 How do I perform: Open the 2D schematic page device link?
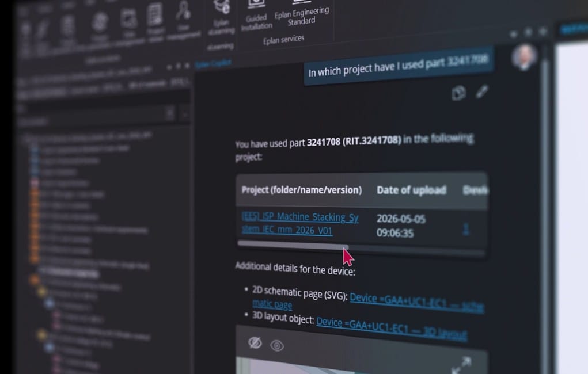[x=417, y=303]
